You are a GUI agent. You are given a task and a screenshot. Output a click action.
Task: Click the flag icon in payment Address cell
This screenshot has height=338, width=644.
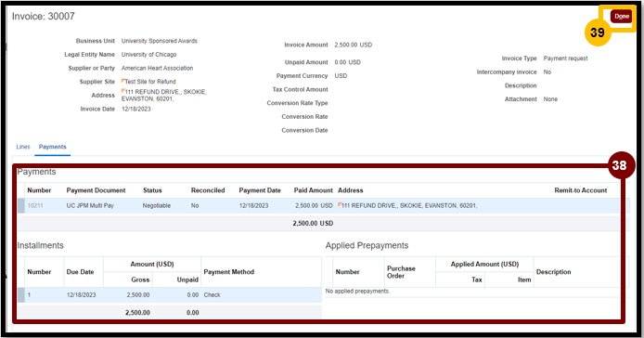click(x=340, y=204)
